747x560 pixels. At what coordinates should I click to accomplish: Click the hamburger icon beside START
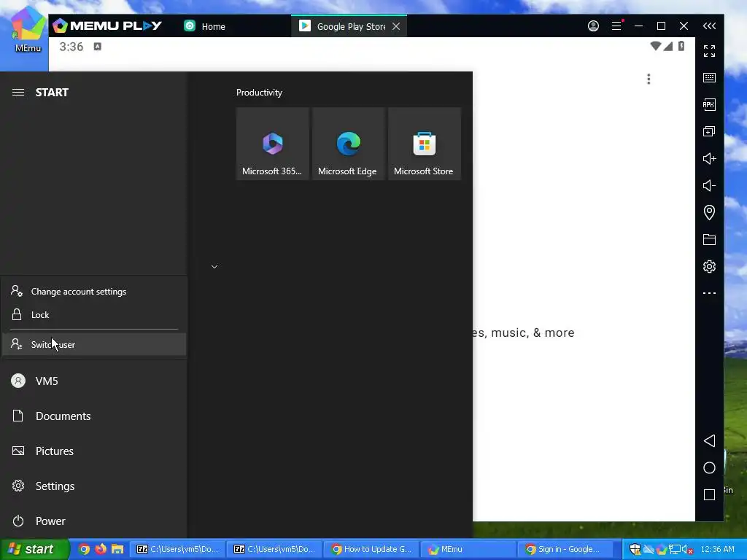[18, 93]
